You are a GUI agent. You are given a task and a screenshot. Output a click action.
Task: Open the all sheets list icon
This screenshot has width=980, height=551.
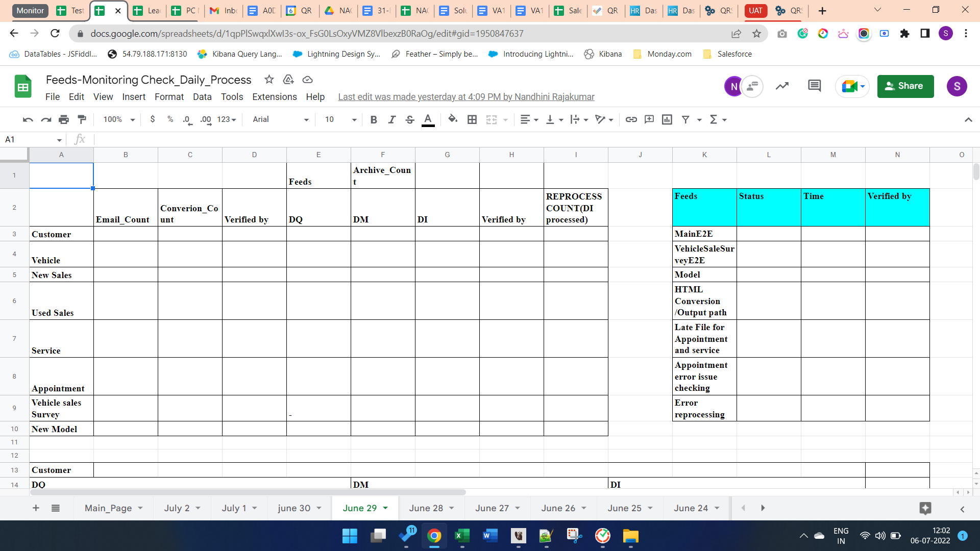click(x=56, y=508)
